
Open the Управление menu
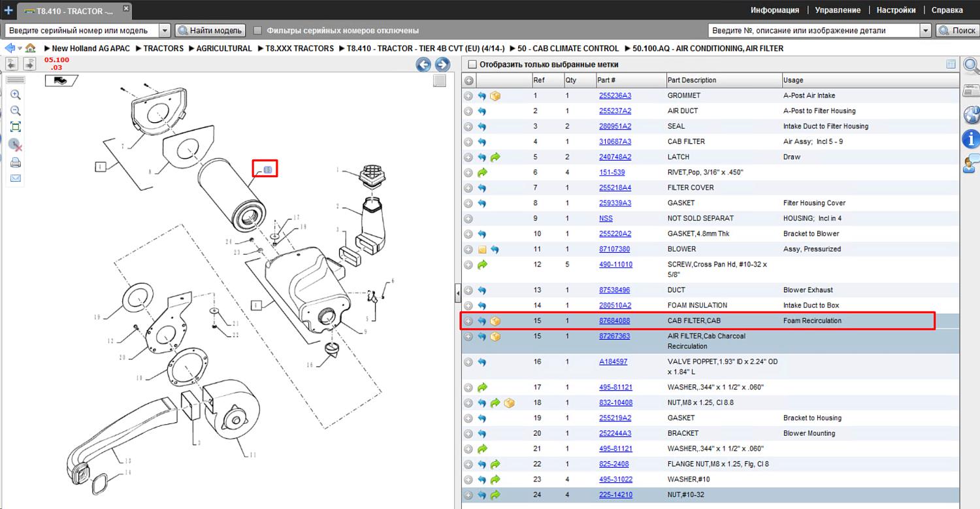point(838,10)
